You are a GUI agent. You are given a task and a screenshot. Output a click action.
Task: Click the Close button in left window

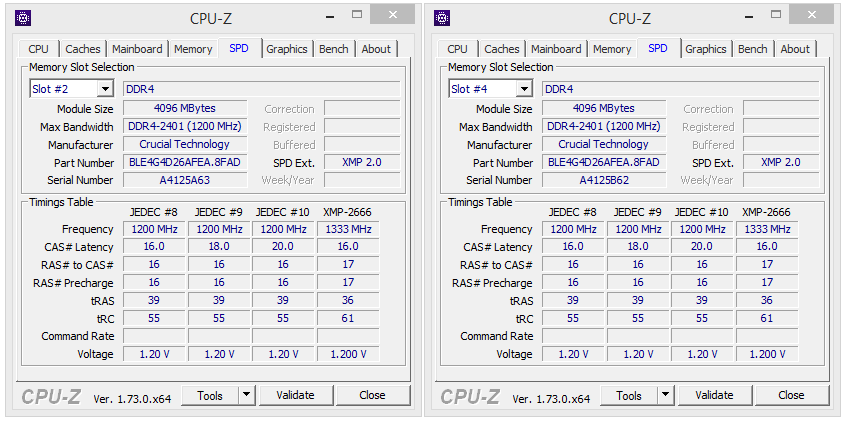(372, 395)
